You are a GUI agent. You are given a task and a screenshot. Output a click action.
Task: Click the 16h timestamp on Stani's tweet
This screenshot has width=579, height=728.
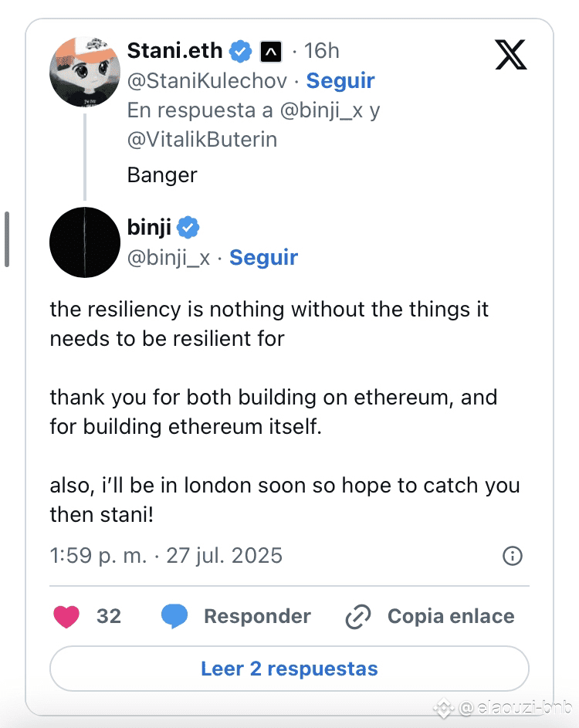point(322,51)
